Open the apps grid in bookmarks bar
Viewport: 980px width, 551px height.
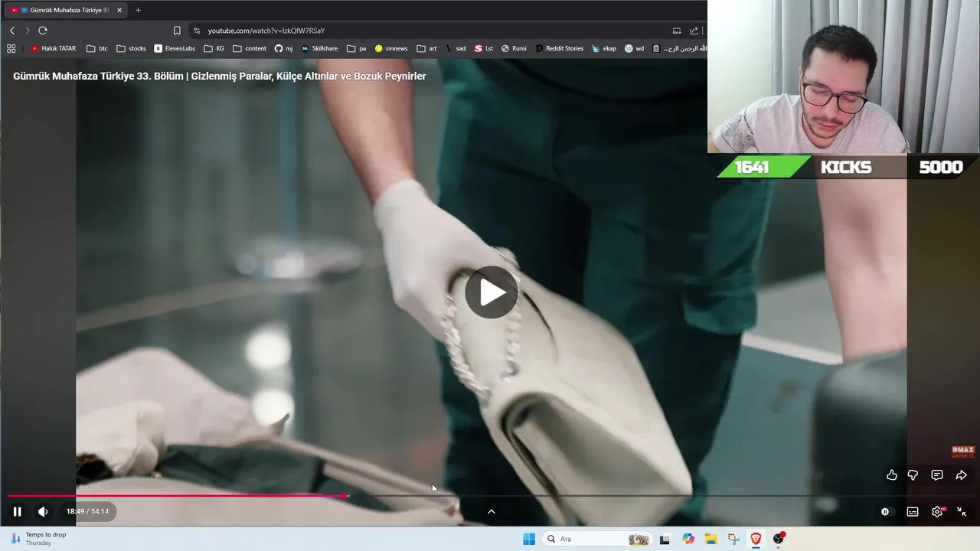click(11, 48)
